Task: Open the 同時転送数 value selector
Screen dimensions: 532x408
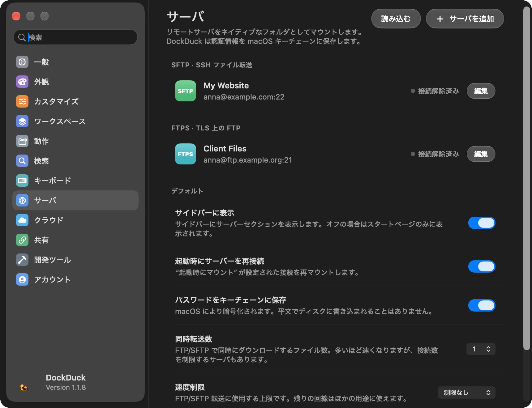Action: point(481,349)
